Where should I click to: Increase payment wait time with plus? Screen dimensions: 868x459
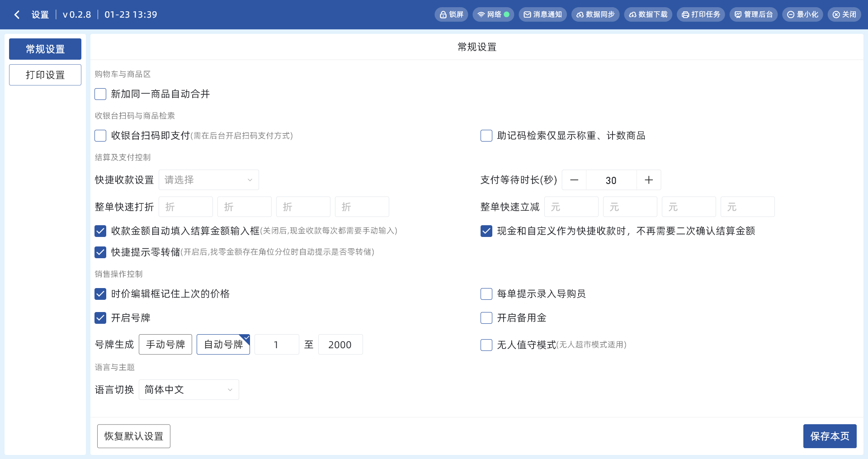pos(649,180)
